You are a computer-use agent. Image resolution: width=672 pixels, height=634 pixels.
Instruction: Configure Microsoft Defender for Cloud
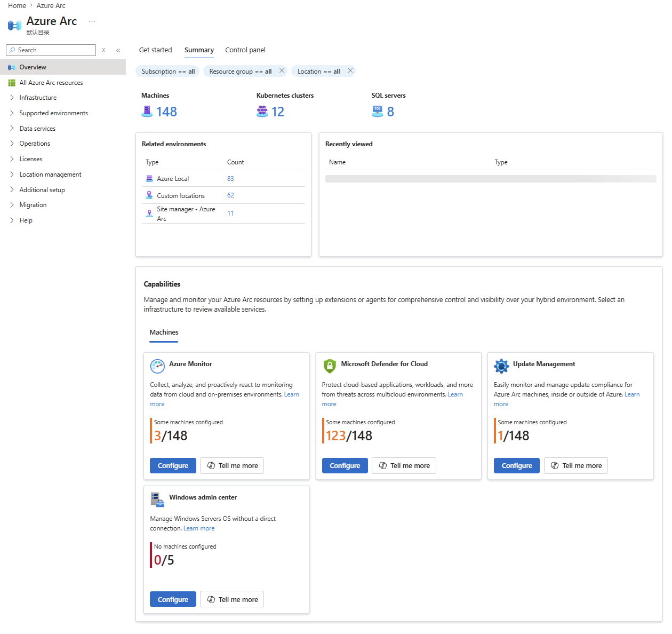click(x=345, y=466)
